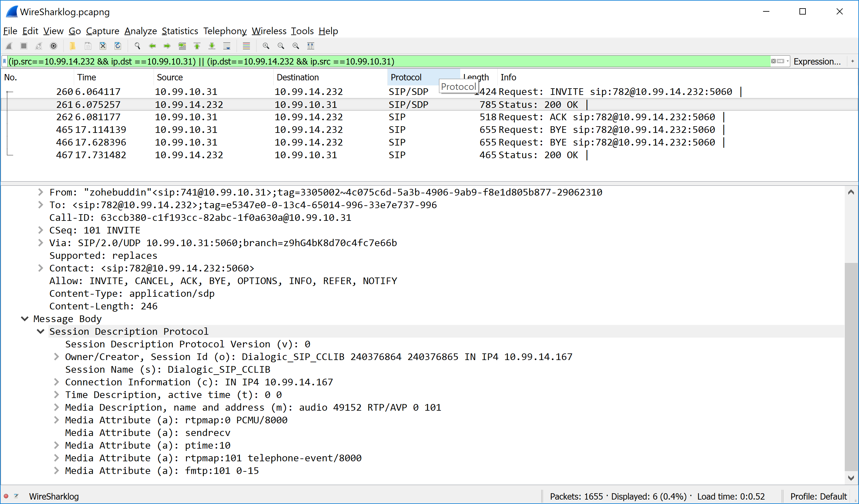Open the filter history dropdown arrow
859x504 pixels.
[787, 61]
